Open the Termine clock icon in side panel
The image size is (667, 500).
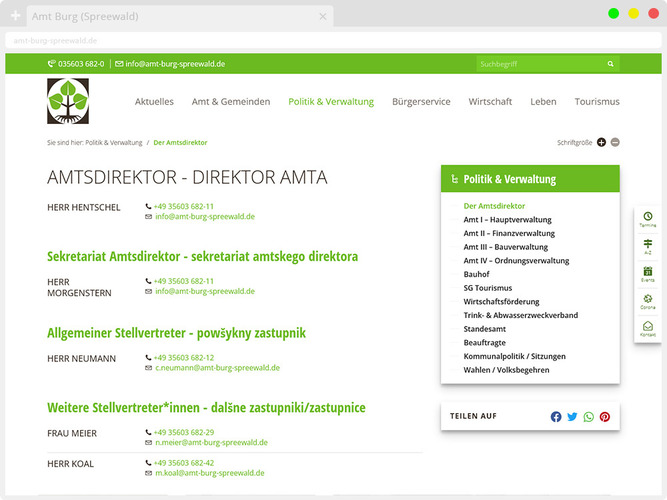[x=647, y=218]
